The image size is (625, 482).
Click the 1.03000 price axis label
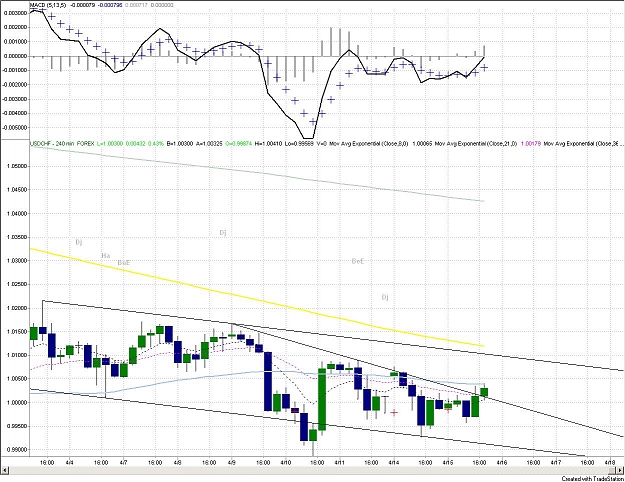tap(17, 261)
